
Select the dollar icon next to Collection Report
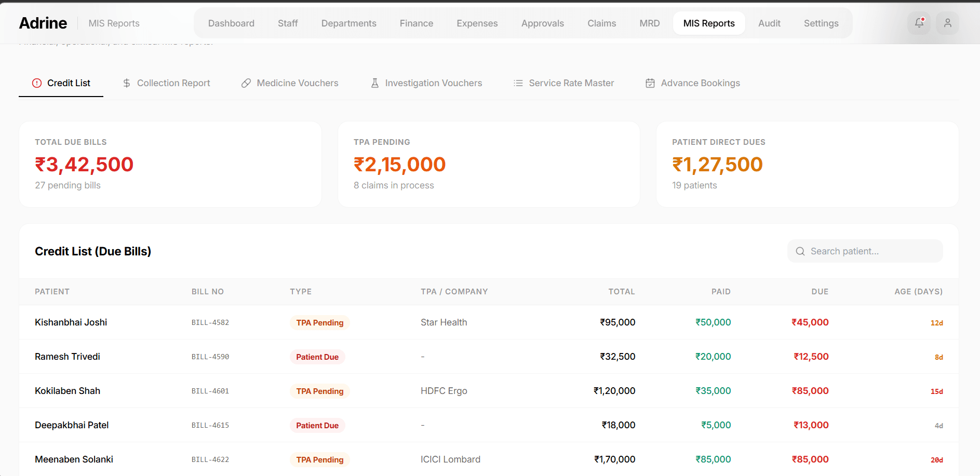[126, 83]
